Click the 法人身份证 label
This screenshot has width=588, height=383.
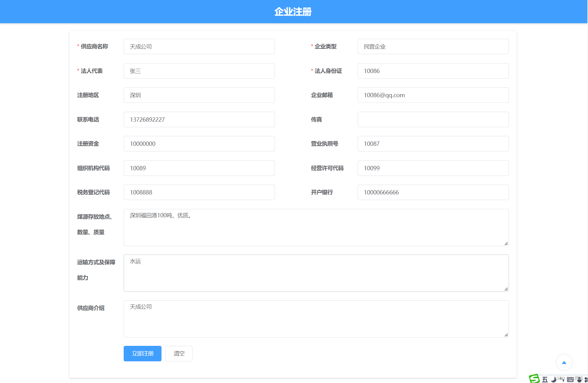point(328,71)
